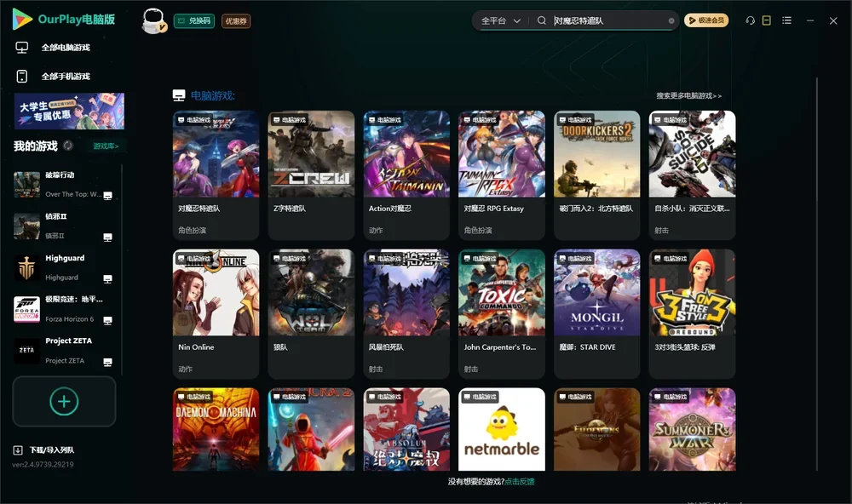
Task: Open the Door Kickers 2 game card
Action: (597, 175)
